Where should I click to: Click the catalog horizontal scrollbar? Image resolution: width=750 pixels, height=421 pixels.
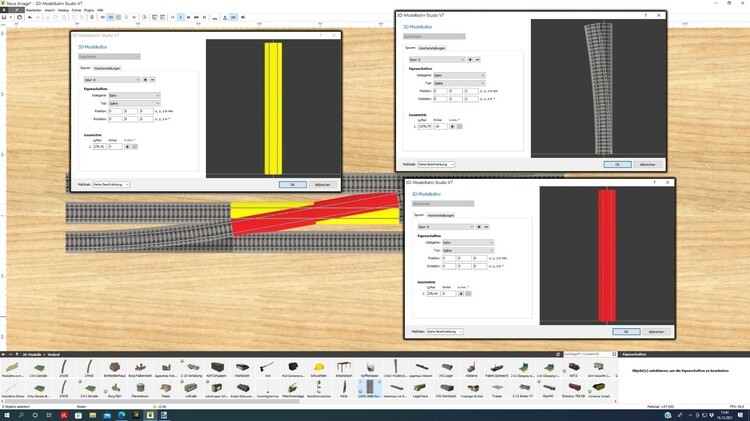coord(151,401)
